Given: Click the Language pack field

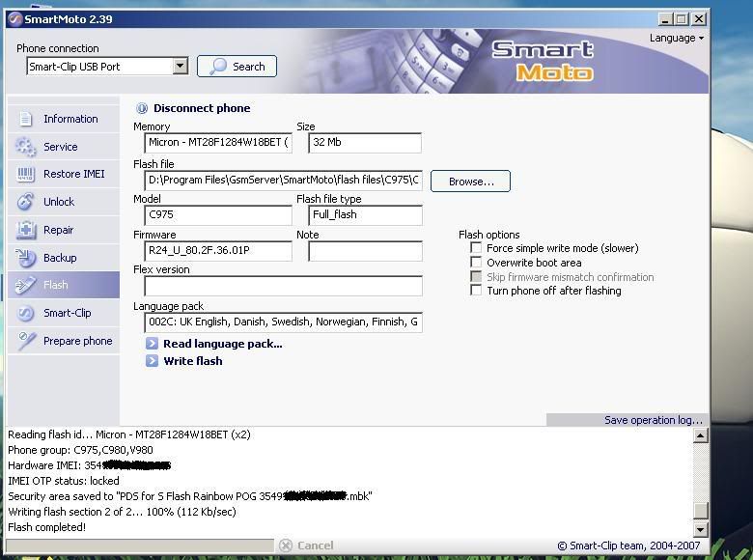Looking at the screenshot, I should 283,322.
